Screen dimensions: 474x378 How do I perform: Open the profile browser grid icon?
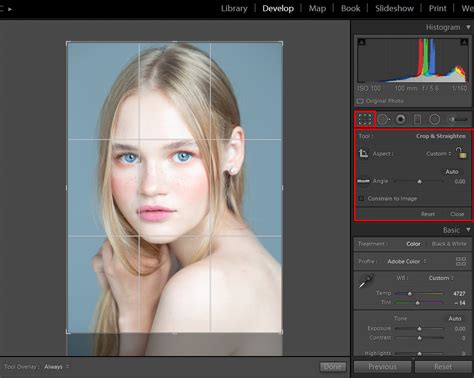click(x=461, y=261)
